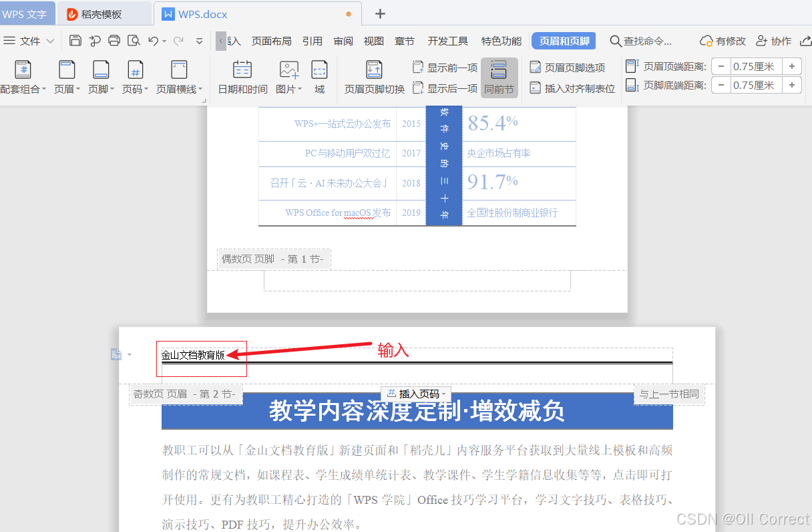
Task: Expand the 页脚 dropdown arrow
Action: tap(112, 90)
